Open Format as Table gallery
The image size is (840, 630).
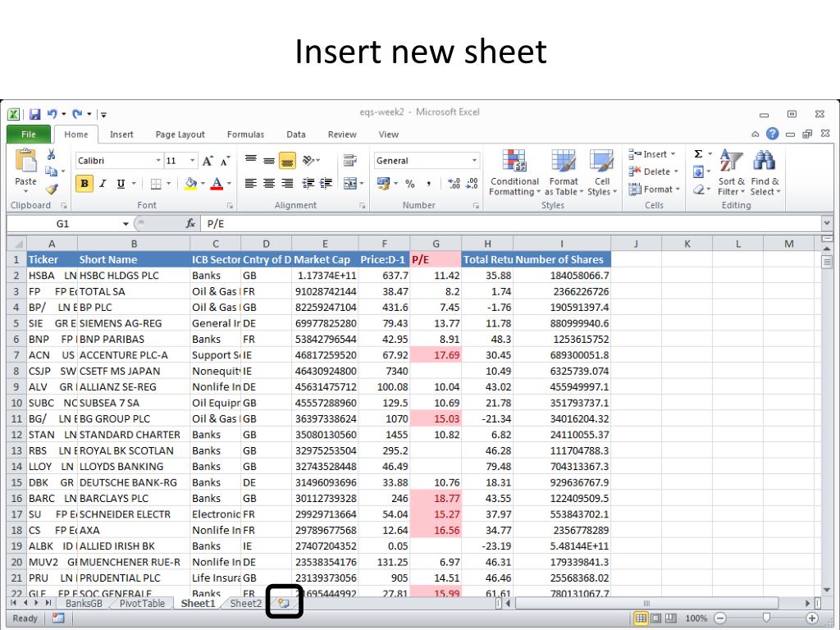[x=564, y=172]
